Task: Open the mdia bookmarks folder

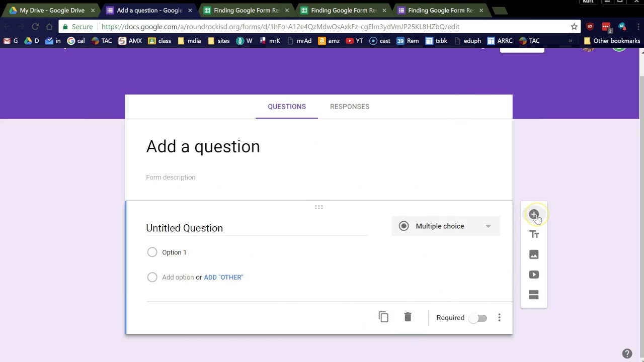Action: tap(189, 41)
